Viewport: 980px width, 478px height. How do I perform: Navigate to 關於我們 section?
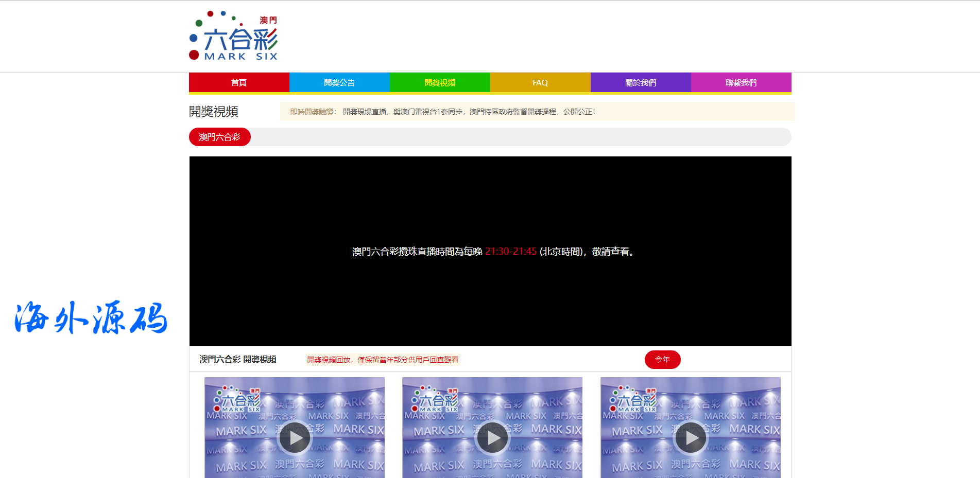pyautogui.click(x=641, y=82)
